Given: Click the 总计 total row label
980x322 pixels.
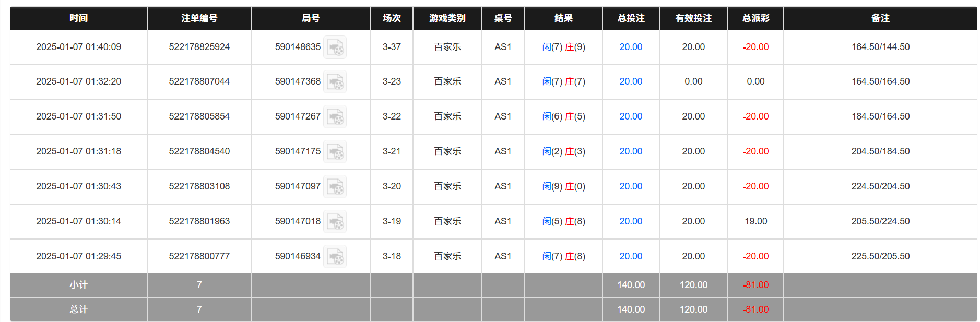Looking at the screenshot, I should click(78, 309).
